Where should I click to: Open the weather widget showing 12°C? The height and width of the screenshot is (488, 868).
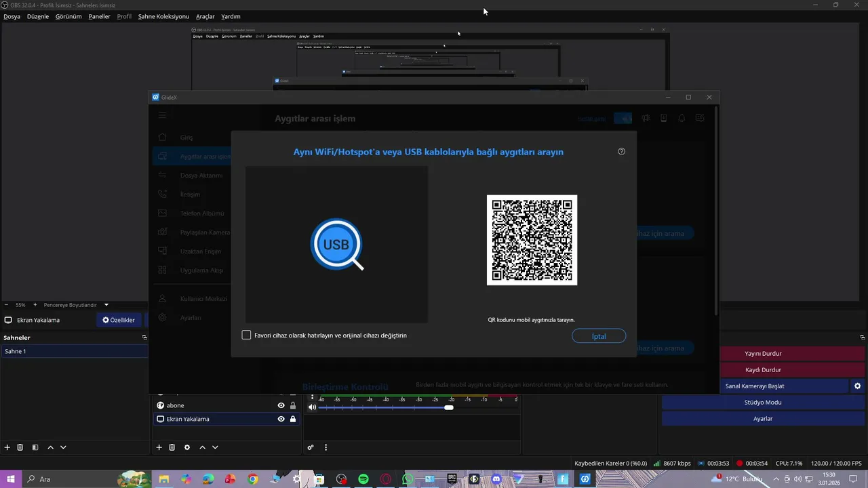pos(738,479)
